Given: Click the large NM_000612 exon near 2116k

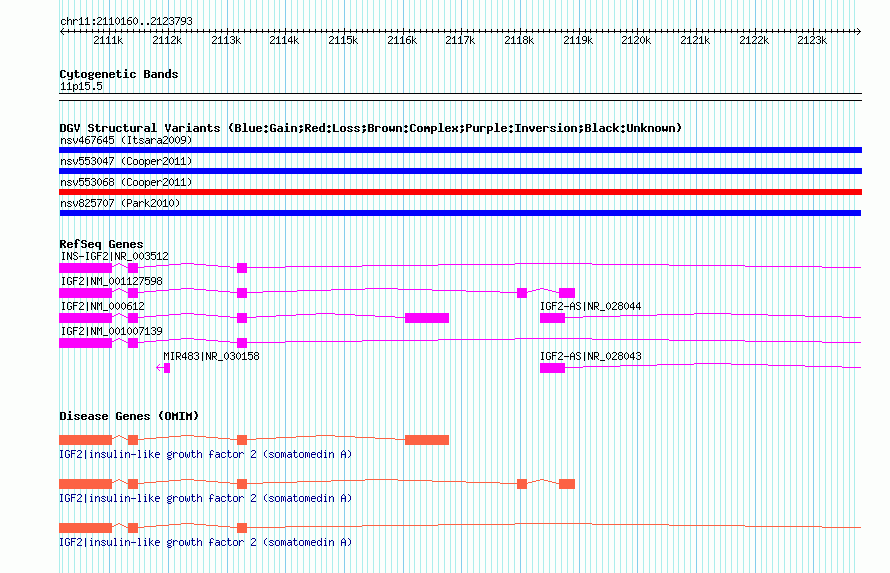Looking at the screenshot, I should click(427, 318).
